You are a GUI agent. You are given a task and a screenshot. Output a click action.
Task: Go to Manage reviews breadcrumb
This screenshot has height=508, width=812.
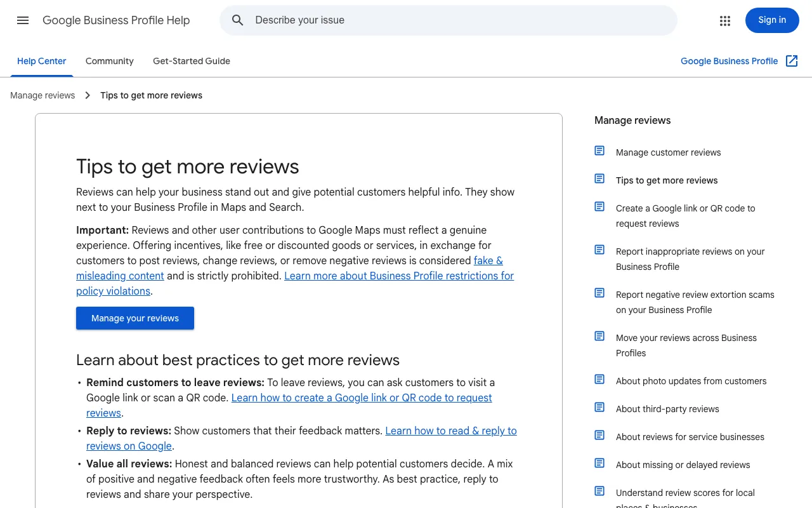[43, 95]
